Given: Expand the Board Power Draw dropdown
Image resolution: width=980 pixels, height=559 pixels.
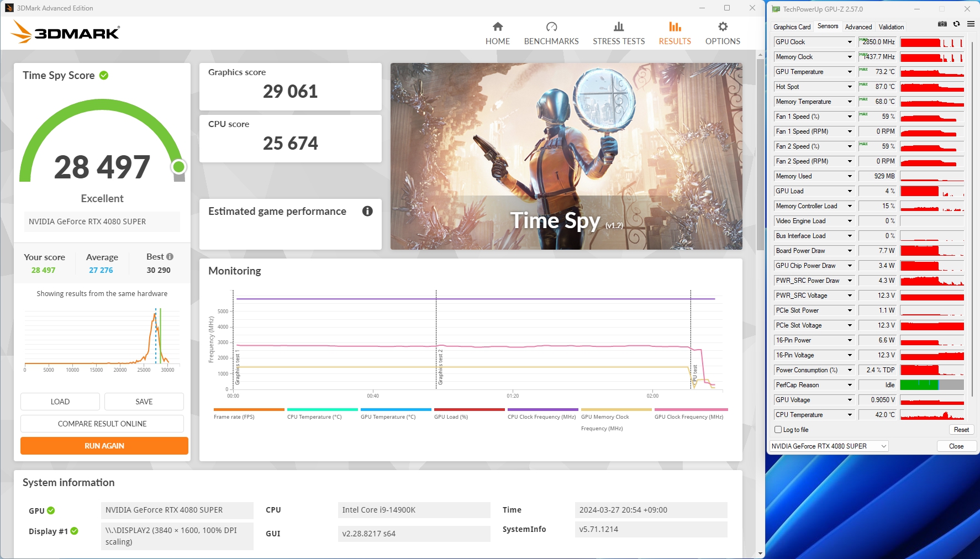Looking at the screenshot, I should coord(850,251).
